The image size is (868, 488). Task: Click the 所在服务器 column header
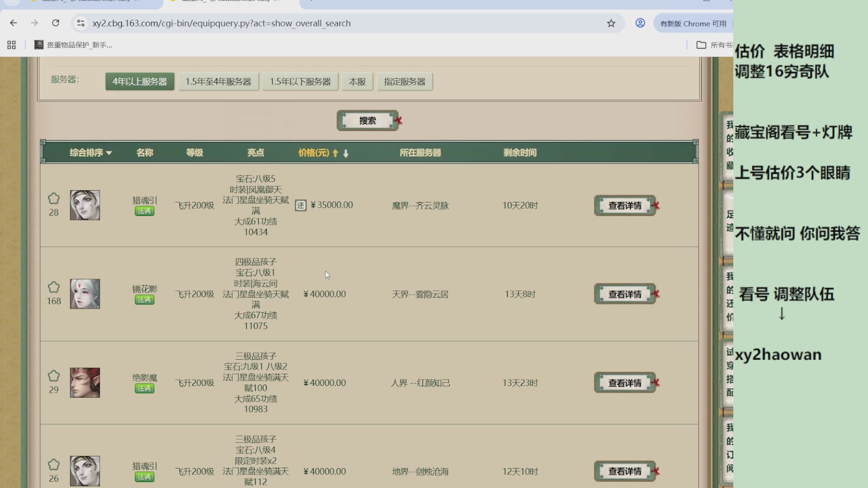[x=420, y=153]
